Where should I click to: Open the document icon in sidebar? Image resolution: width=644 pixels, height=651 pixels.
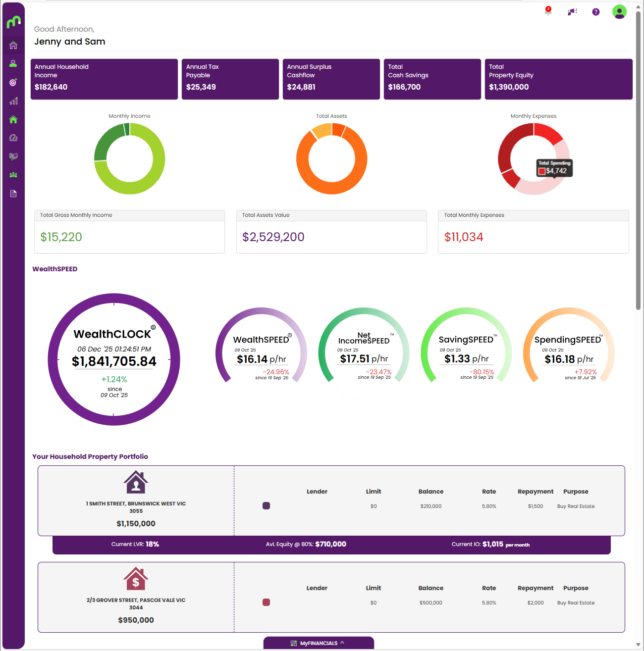(13, 194)
